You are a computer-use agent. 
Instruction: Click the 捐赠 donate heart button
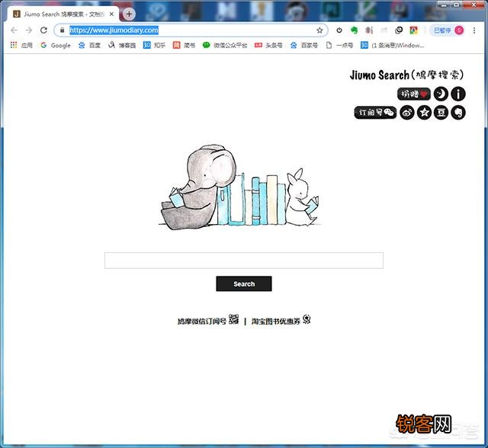point(414,94)
